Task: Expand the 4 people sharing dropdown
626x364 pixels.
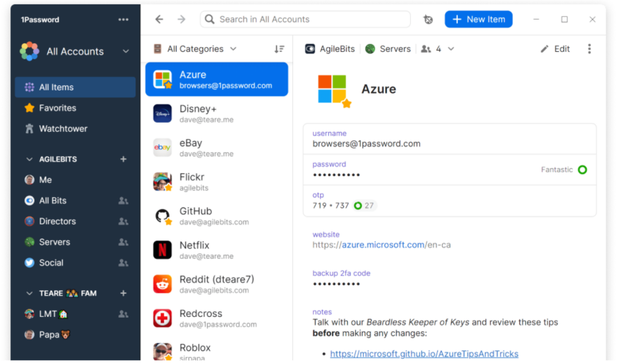Action: (438, 49)
